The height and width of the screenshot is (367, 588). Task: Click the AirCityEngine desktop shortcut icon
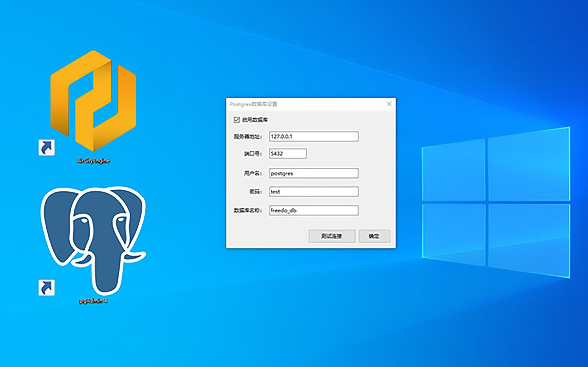coord(93,101)
